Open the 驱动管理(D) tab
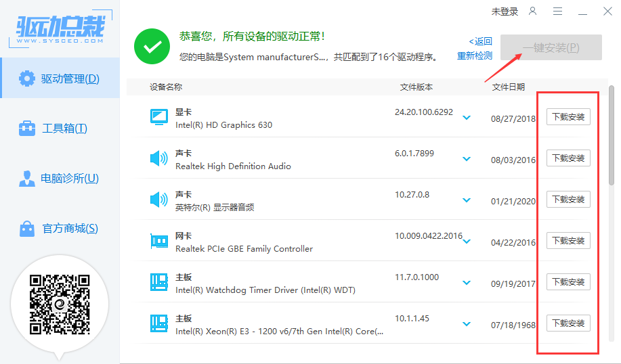This screenshot has width=621, height=364. tap(60, 78)
